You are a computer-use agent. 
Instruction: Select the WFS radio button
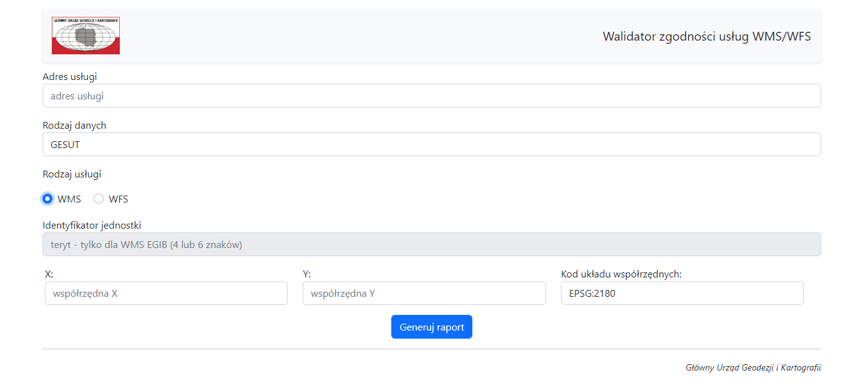[99, 199]
